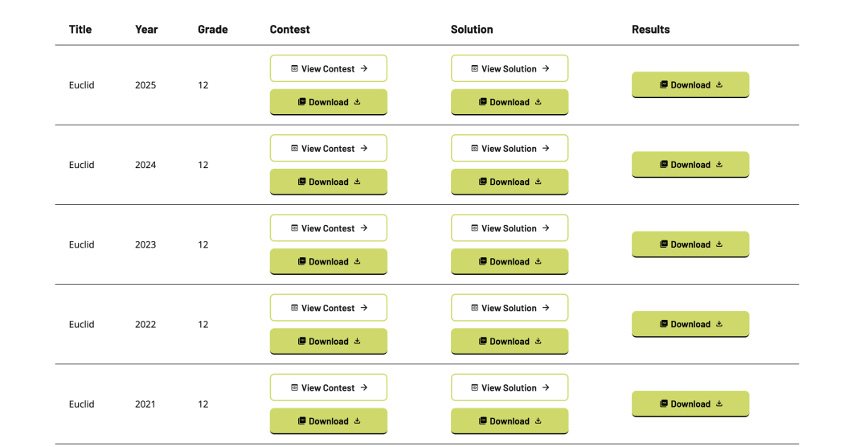Download the 2021 Euclid contest file
Image resolution: width=868 pixels, height=447 pixels.
click(x=328, y=421)
